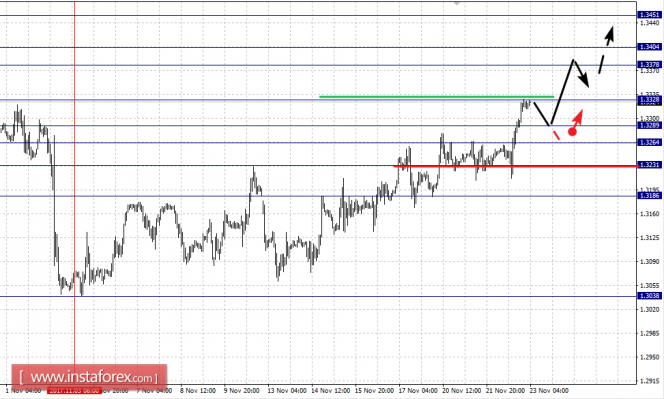664x399 pixels.
Task: Click the 15 Nov 20:00 time label
Action: click(374, 391)
